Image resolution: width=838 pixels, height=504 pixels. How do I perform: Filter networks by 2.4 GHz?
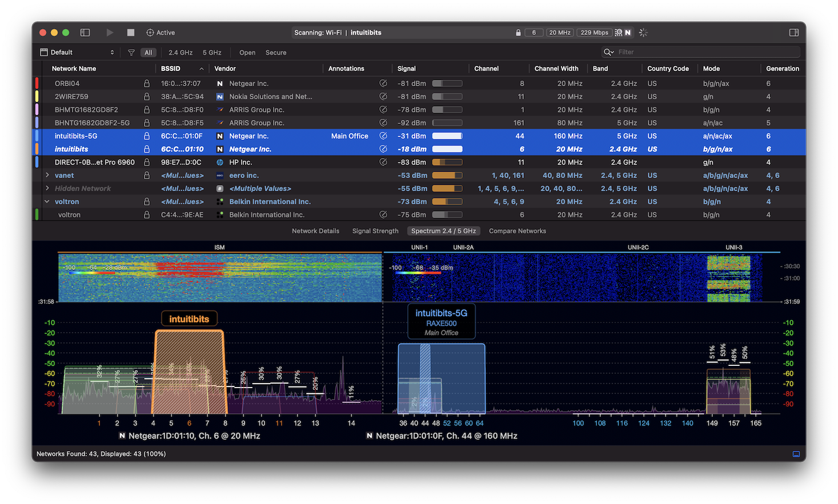pyautogui.click(x=181, y=53)
